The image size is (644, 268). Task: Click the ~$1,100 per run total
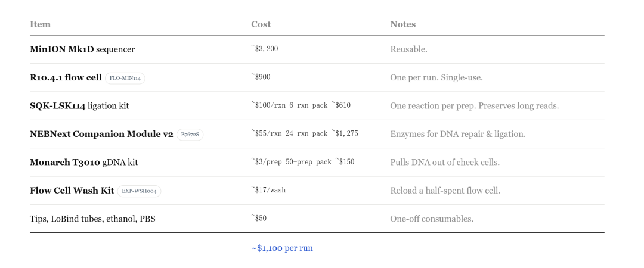point(282,248)
